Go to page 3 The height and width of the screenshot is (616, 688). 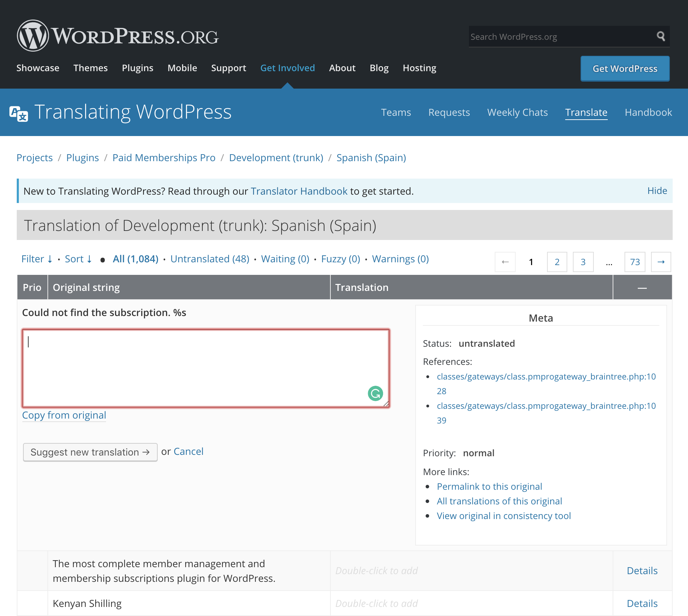click(583, 262)
